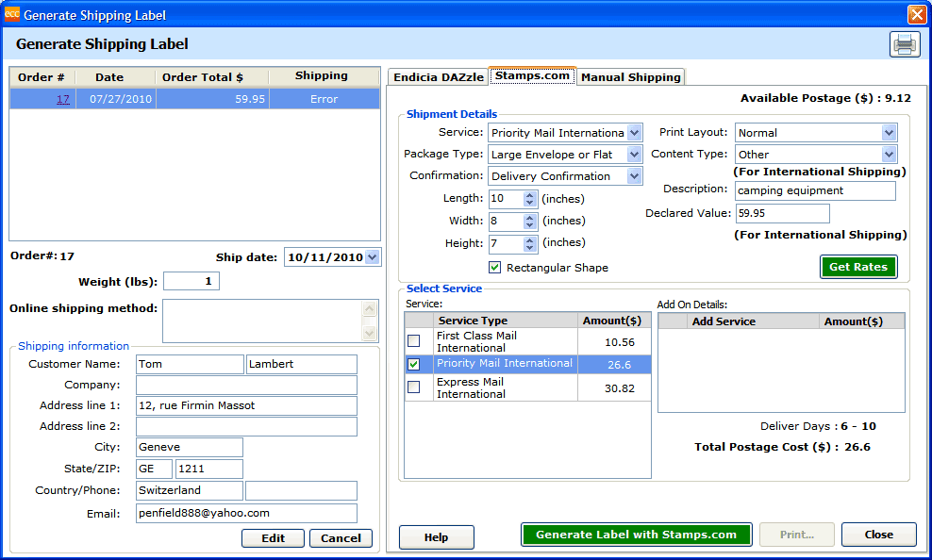Open the Service dropdown
The width and height of the screenshot is (932, 560).
coord(634,132)
